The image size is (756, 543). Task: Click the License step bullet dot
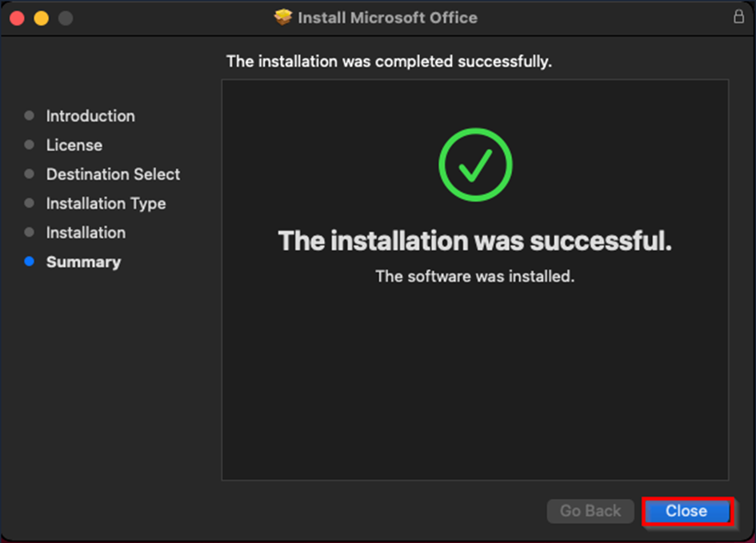click(x=30, y=145)
